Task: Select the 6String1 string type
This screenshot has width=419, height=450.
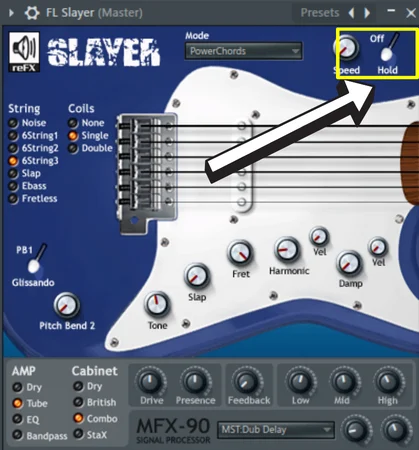Action: coord(33,136)
